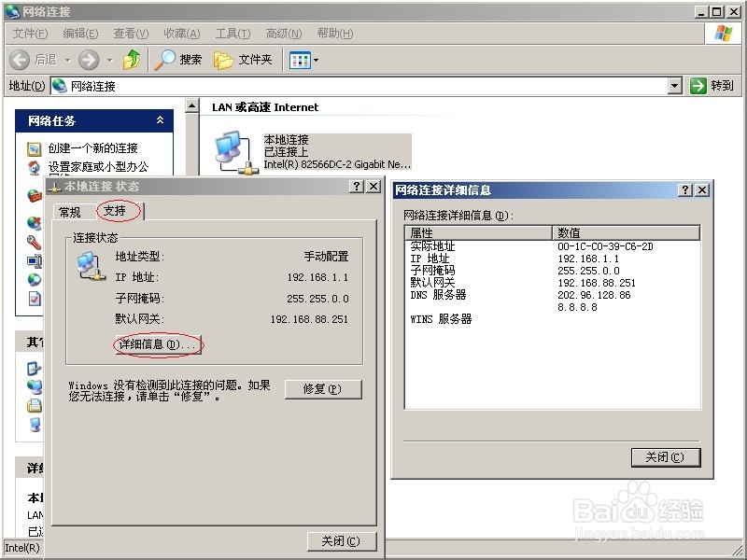
Task: Click 关闭(C) to close details dialog
Action: click(x=665, y=457)
